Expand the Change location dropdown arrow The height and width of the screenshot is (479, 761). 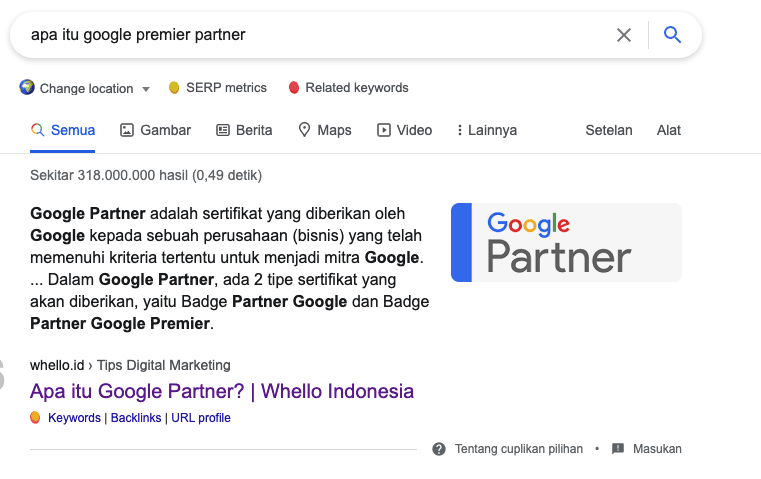[x=146, y=89]
